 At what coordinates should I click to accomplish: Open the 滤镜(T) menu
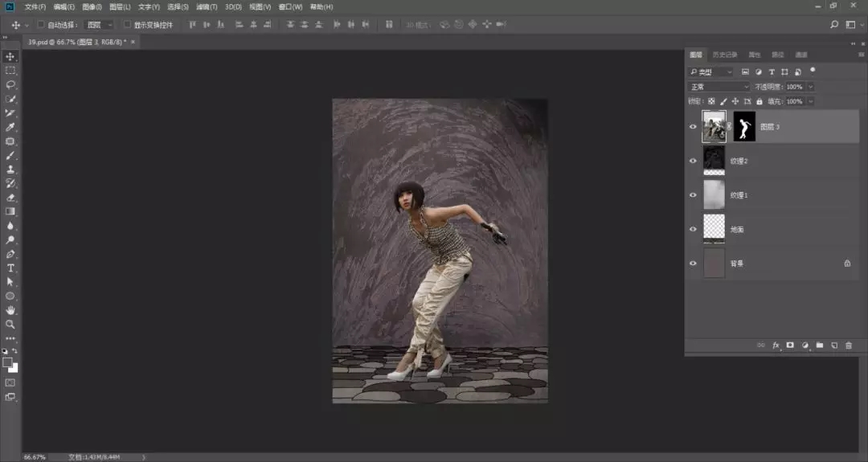[x=207, y=6]
